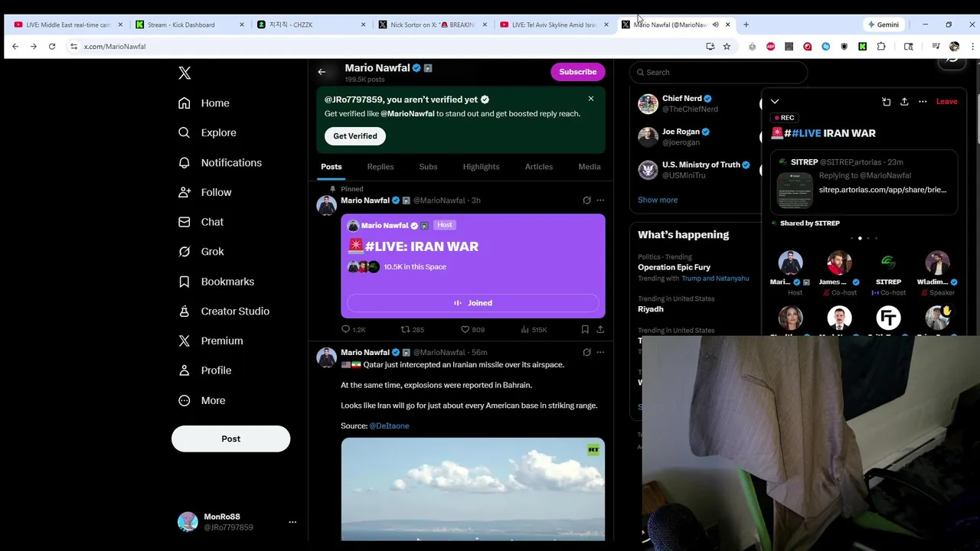Click the Post button
The height and width of the screenshot is (551, 980).
coord(230,439)
